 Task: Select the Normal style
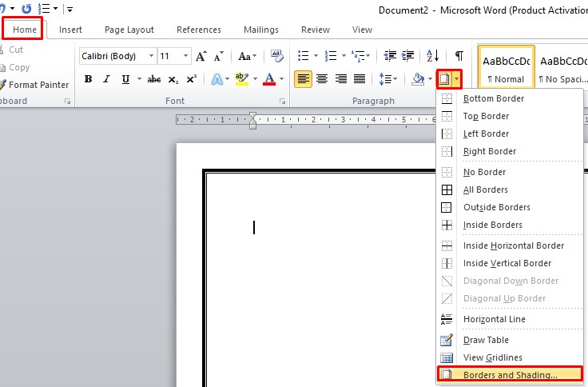pyautogui.click(x=506, y=68)
